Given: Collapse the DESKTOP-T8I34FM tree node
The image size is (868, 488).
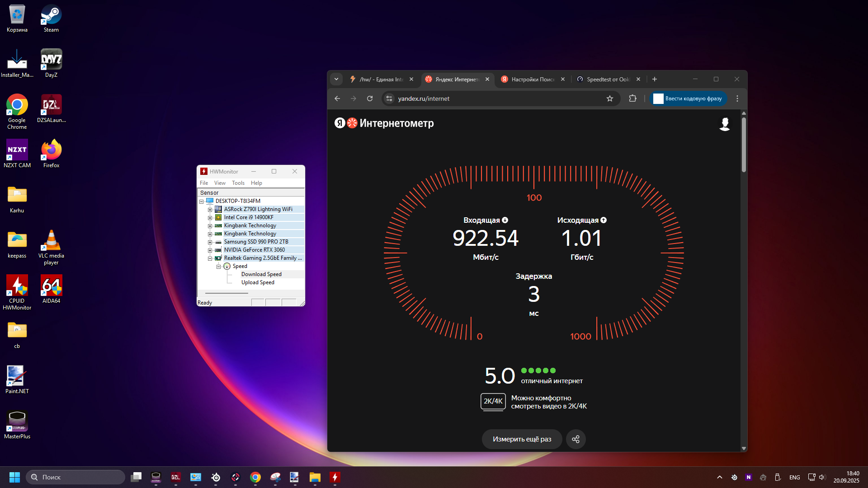Looking at the screenshot, I should [202, 202].
